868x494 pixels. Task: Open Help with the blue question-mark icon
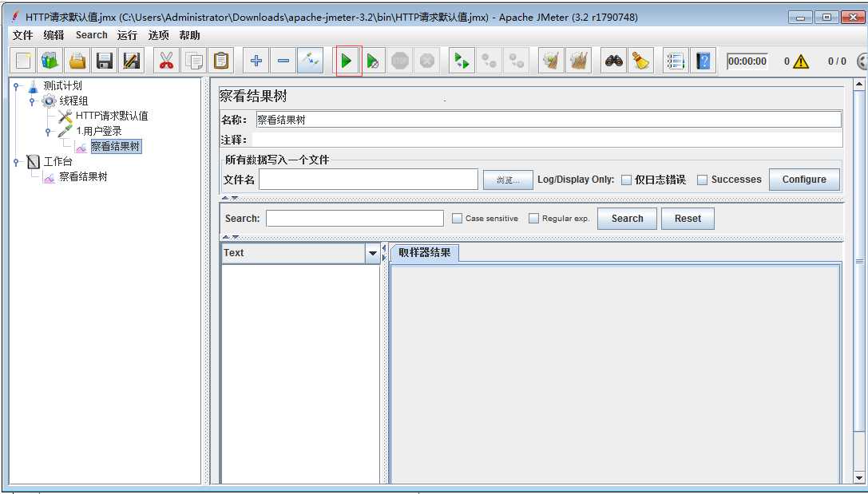(703, 61)
